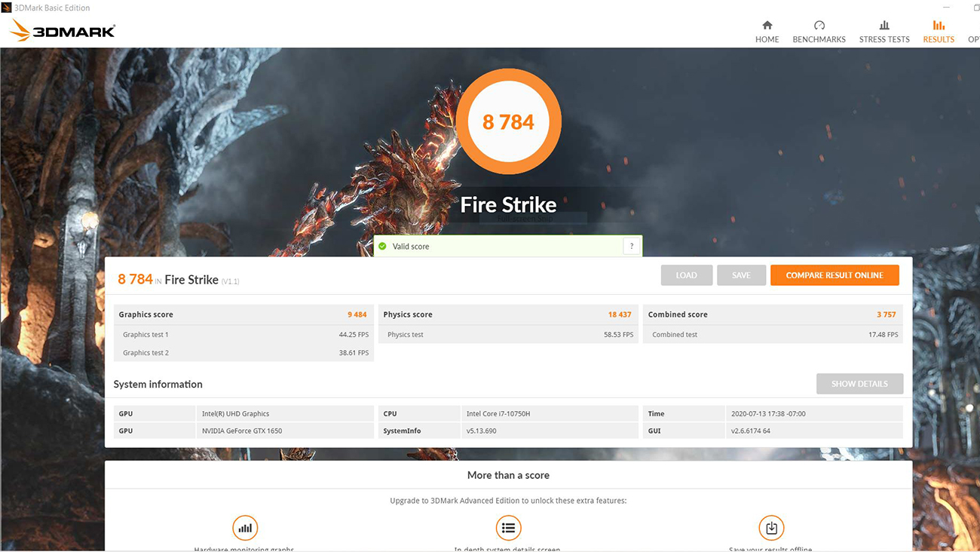Open the question mark help button
Screen dimensions: 980x552
point(632,246)
